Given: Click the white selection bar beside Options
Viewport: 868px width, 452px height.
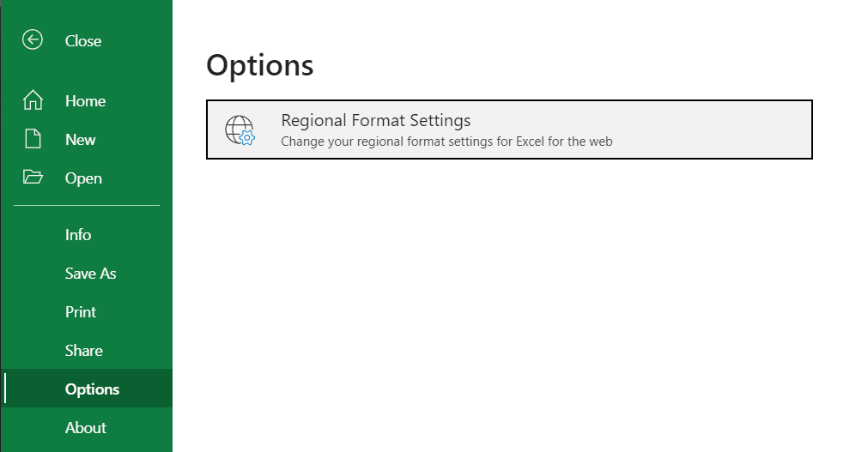Looking at the screenshot, I should pyautogui.click(x=5, y=389).
